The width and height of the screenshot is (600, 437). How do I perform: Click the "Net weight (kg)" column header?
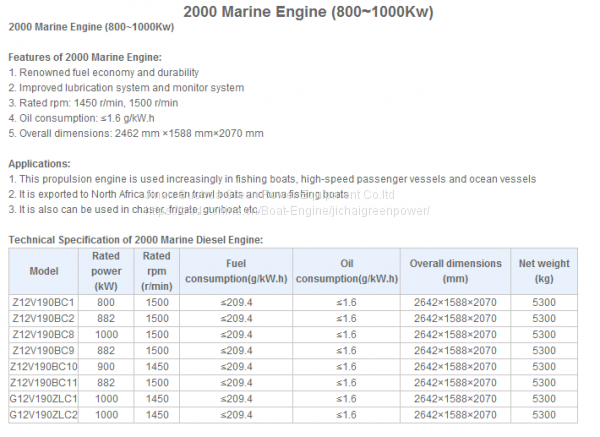point(544,271)
